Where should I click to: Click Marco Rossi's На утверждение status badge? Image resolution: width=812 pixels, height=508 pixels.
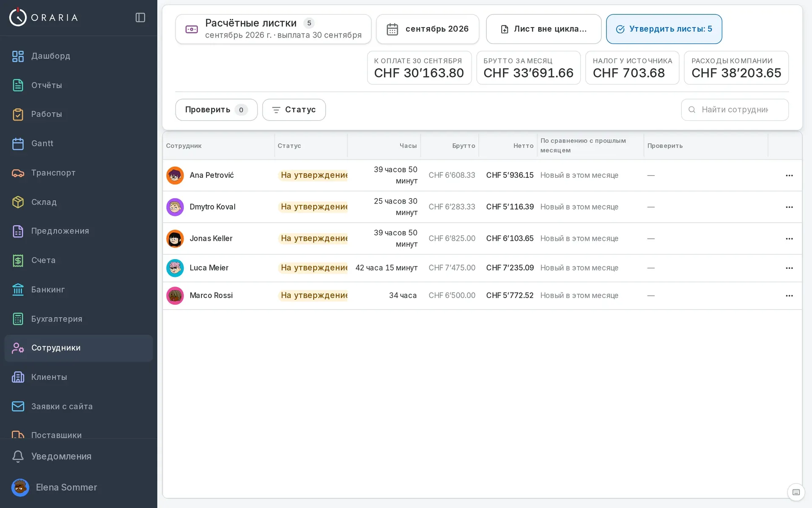[x=313, y=295]
